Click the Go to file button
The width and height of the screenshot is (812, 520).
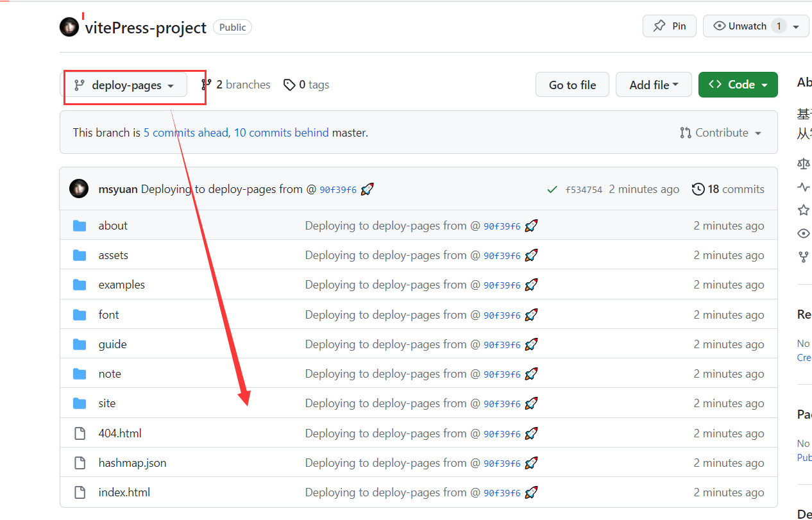[x=572, y=85]
